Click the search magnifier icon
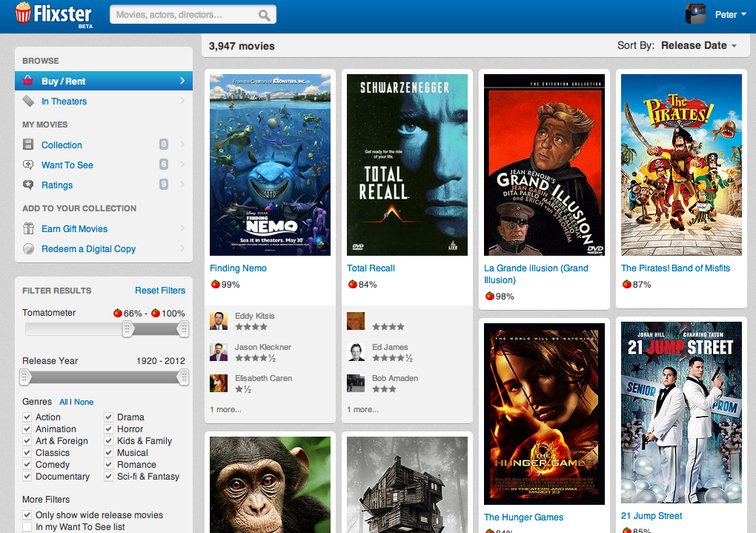The height and width of the screenshot is (533, 756). [x=264, y=15]
